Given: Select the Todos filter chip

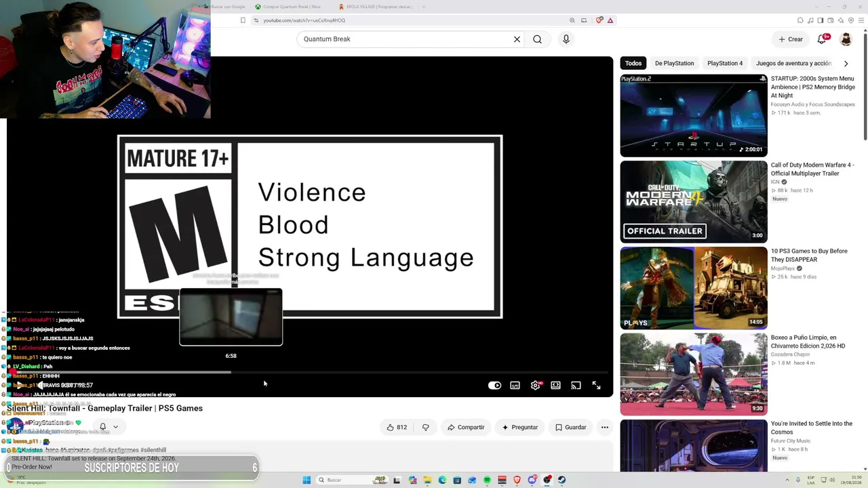Looking at the screenshot, I should pyautogui.click(x=633, y=64).
